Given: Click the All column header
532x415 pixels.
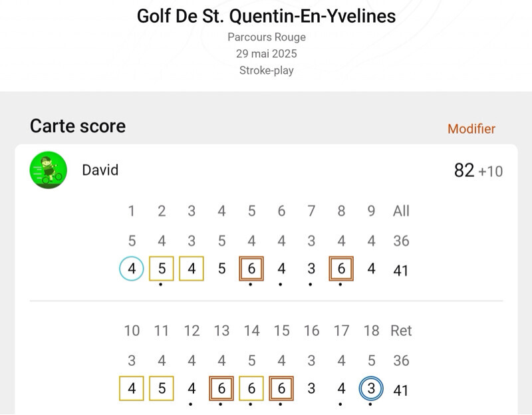Looking at the screenshot, I should (401, 211).
